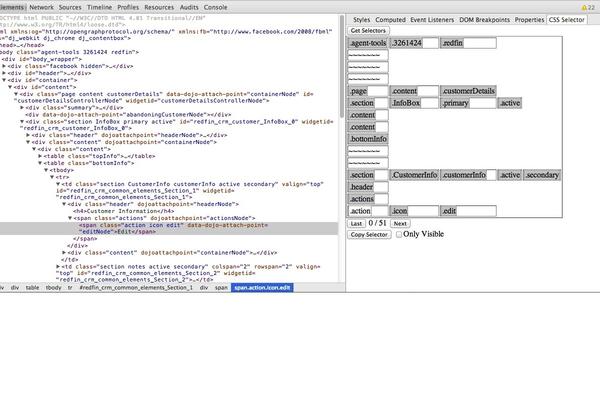600x400 pixels.
Task: Collapse the span class actions node
Action: point(70,218)
